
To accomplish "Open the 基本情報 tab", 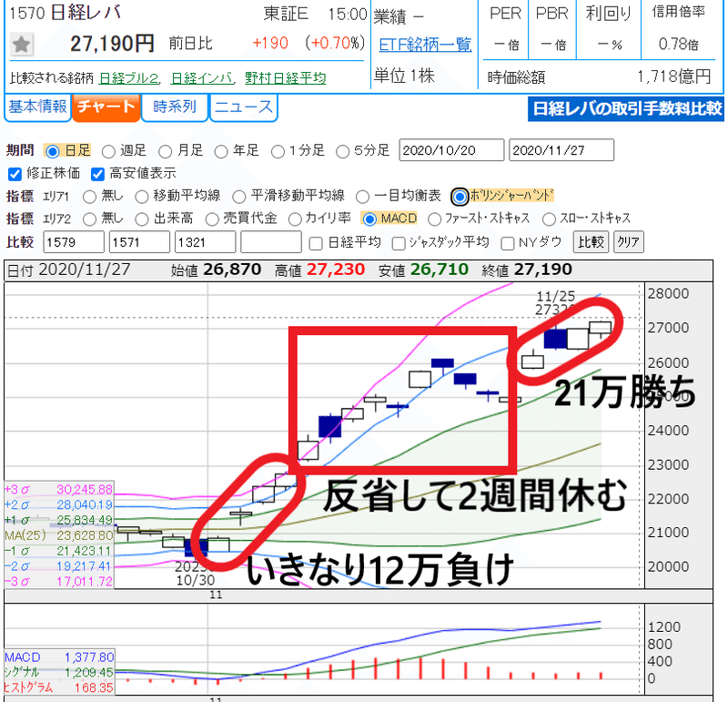I will [37, 107].
